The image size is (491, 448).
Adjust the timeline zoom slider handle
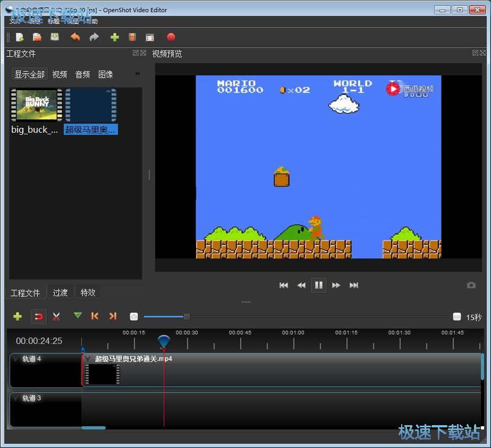[x=187, y=316]
